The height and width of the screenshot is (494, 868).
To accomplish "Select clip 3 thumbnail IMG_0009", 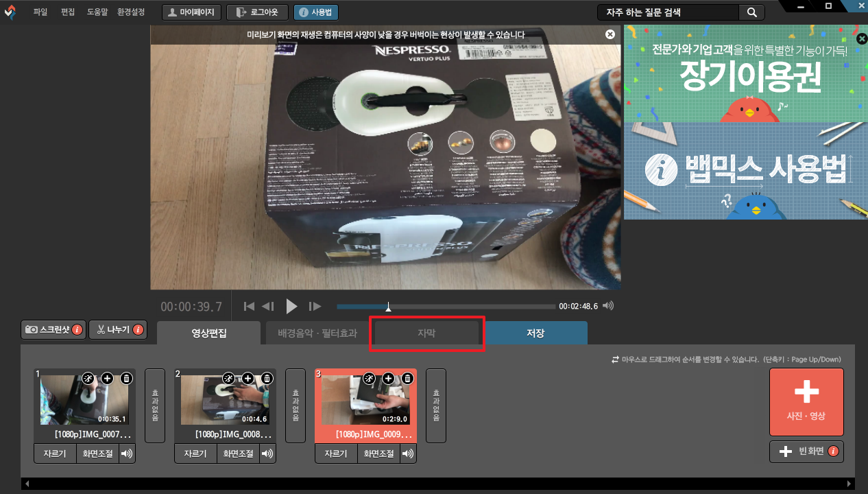I will [x=366, y=400].
